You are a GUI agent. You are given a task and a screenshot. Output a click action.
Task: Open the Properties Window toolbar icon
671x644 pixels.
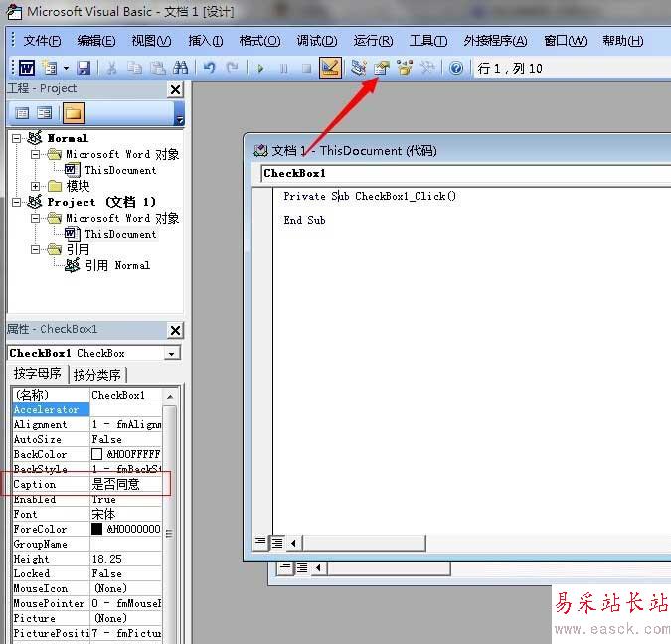click(x=382, y=68)
